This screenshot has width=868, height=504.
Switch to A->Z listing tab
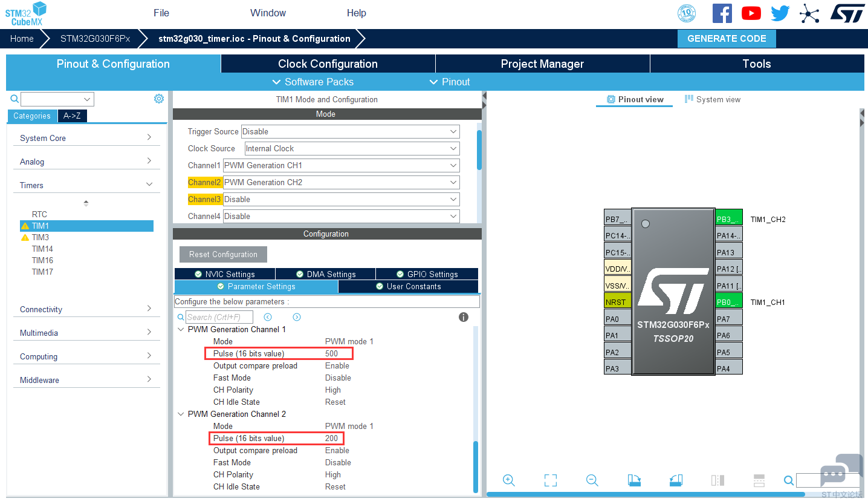[72, 116]
